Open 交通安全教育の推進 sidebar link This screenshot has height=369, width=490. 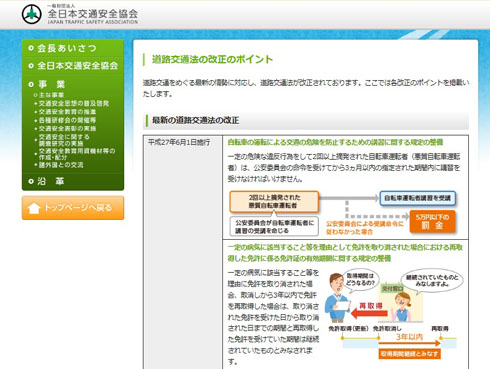click(67, 112)
